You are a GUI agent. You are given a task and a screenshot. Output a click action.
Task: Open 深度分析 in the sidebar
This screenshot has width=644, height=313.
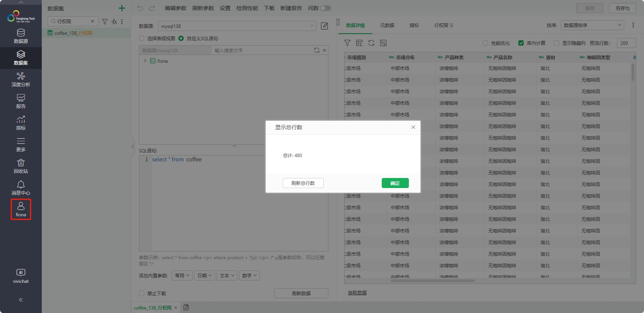click(x=21, y=79)
